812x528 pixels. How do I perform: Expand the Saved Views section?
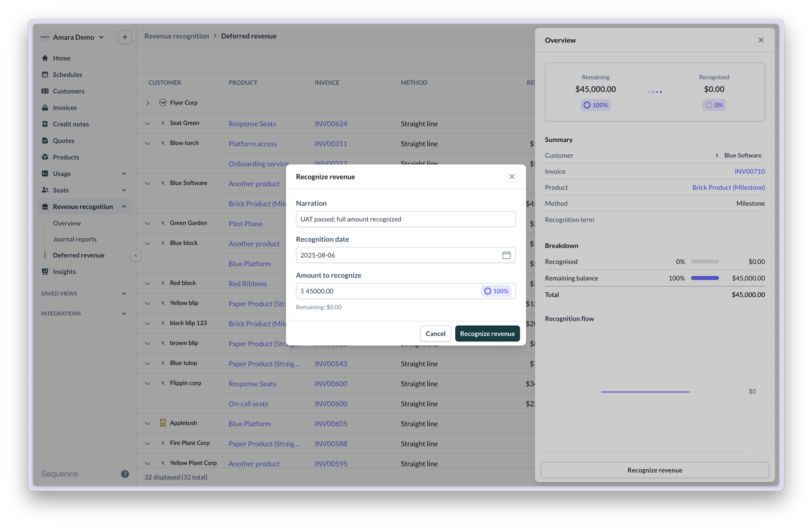click(x=124, y=294)
